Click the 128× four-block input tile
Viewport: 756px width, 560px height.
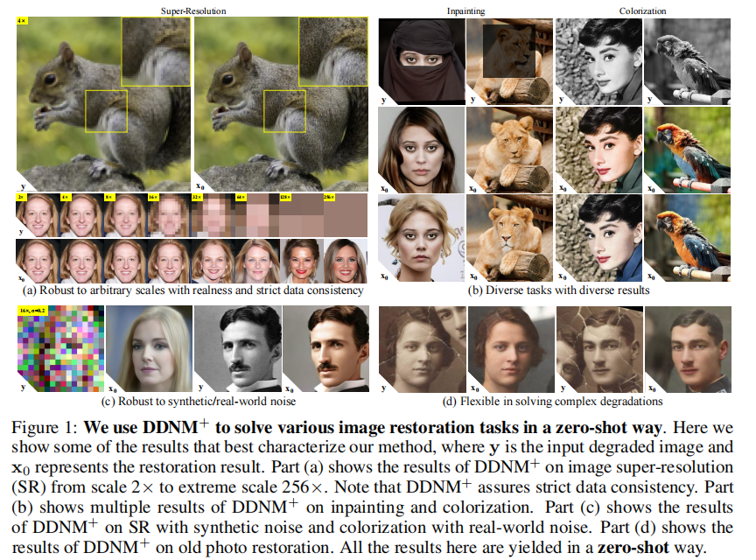click(x=301, y=215)
